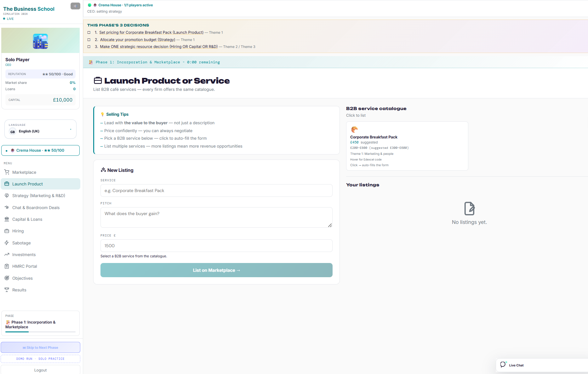
Task: Select the Corporate Breakfast Pack catalogue card
Action: (x=407, y=146)
